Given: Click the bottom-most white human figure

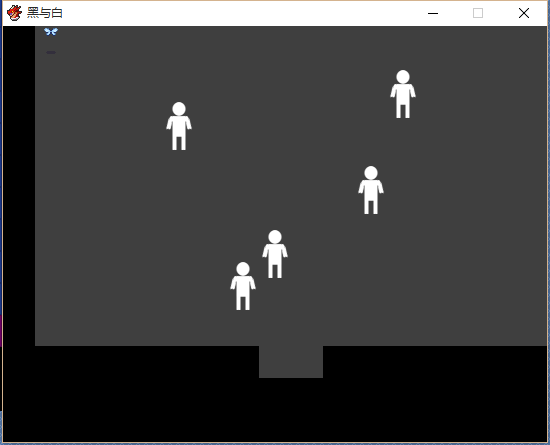Looking at the screenshot, I should pyautogui.click(x=243, y=286).
